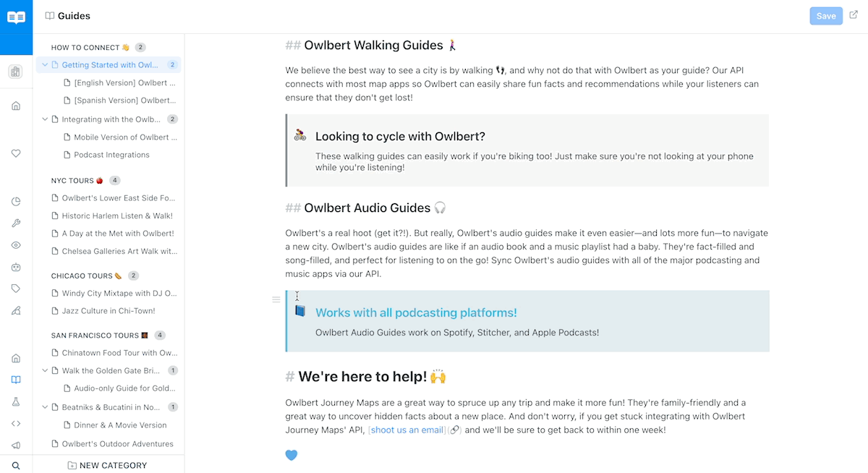Viewport: 868px width, 473px height.
Task: Toggle the eye icon in left sidebar
Action: pos(16,245)
